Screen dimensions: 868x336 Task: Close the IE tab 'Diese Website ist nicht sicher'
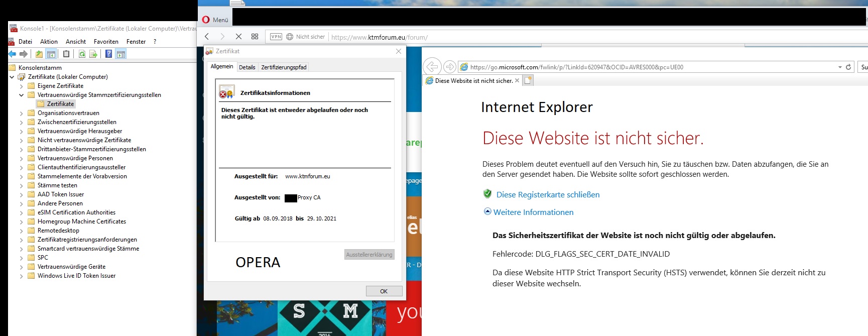pos(517,80)
